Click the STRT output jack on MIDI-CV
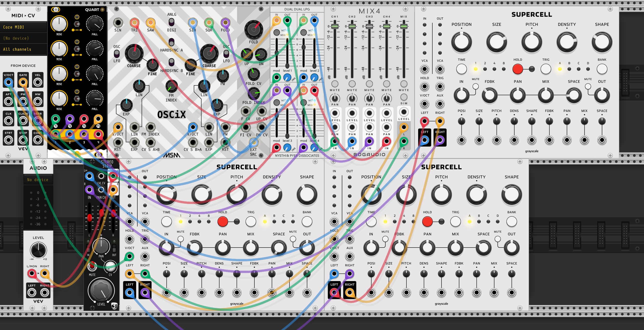The height and width of the screenshot is (330, 644). point(8,140)
